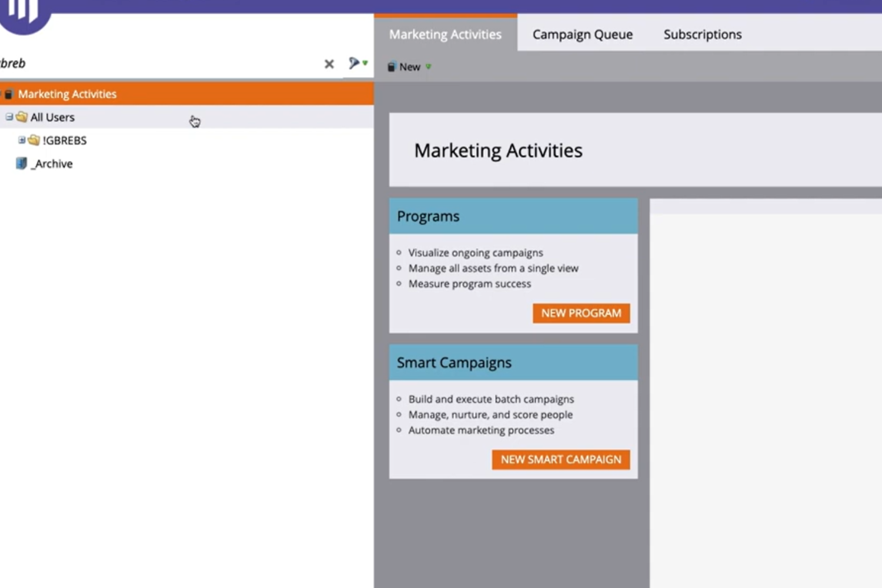Click the New button in the toolbar
The width and height of the screenshot is (882, 588).
point(410,66)
